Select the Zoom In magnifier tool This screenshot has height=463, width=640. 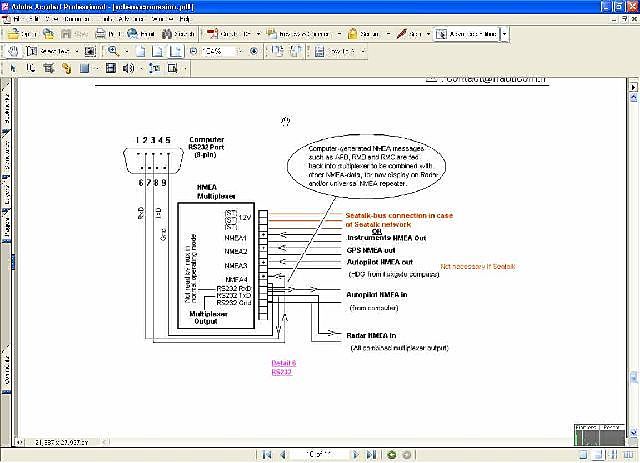coord(113,51)
